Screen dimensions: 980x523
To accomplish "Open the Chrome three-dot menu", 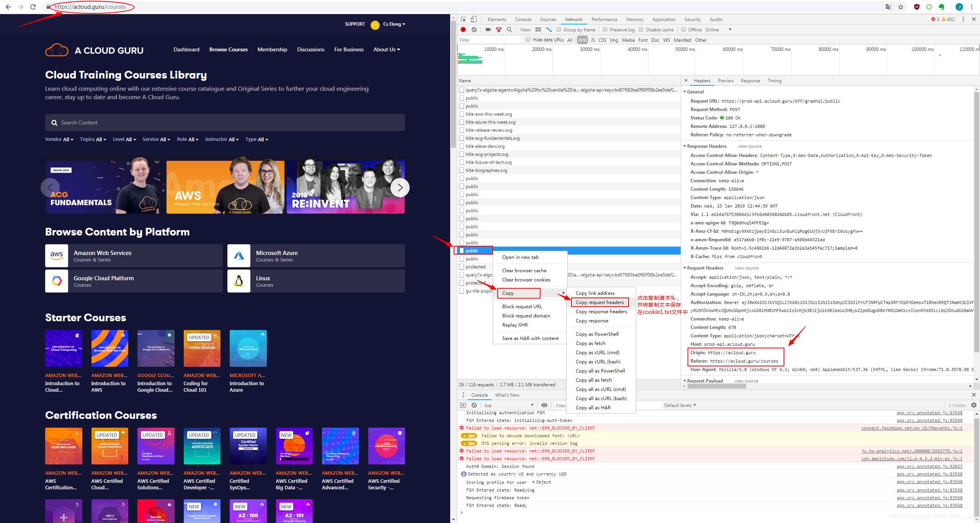I will click(x=972, y=7).
